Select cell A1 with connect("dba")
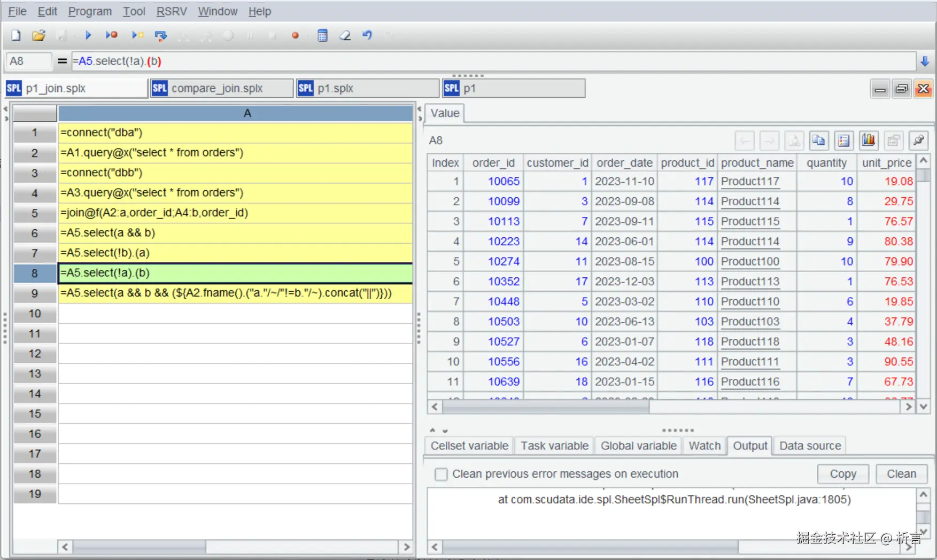This screenshot has height=560, width=937. click(x=235, y=133)
